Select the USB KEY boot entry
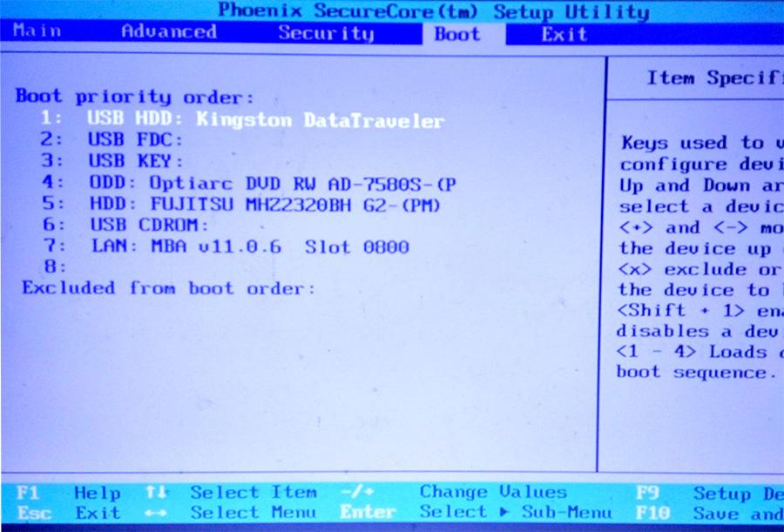The width and height of the screenshot is (784, 532). click(x=135, y=161)
